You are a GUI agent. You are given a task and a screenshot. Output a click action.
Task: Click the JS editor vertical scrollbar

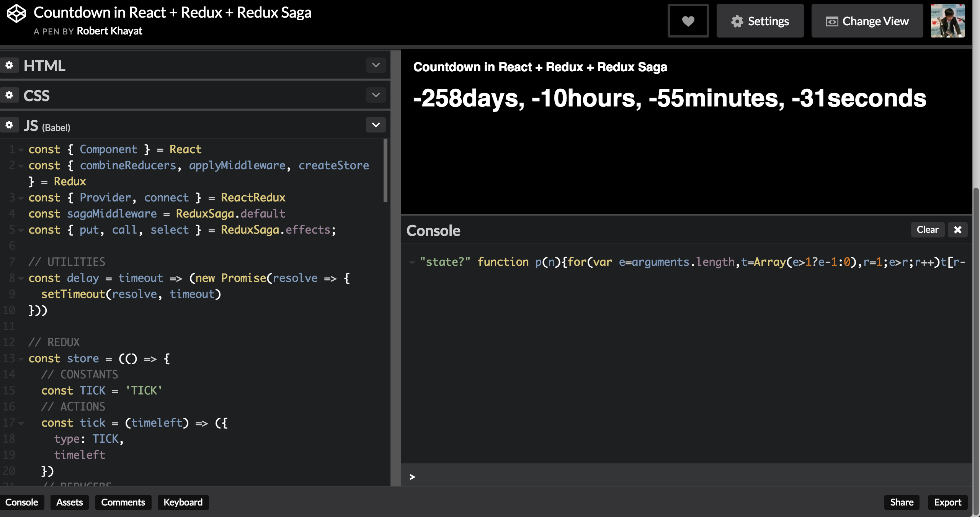click(x=385, y=170)
